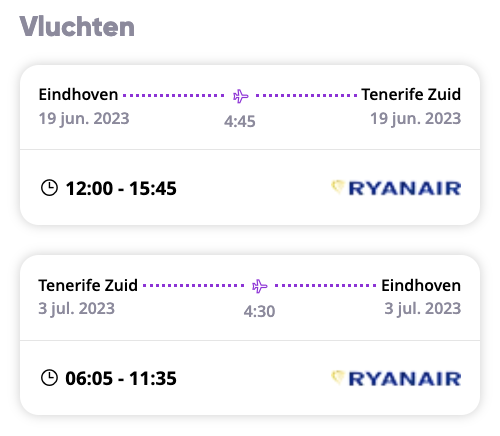500x436 pixels.
Task: Click the 4:45 flight duration
Action: (x=240, y=121)
